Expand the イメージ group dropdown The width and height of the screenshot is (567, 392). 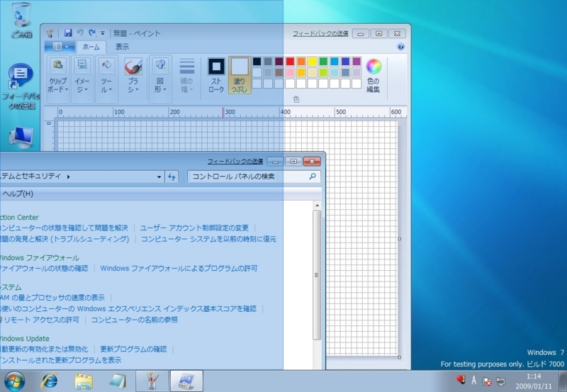click(82, 79)
